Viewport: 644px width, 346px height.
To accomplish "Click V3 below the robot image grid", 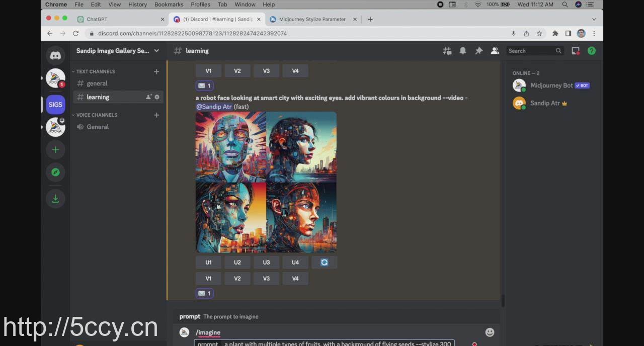I will [x=266, y=278].
